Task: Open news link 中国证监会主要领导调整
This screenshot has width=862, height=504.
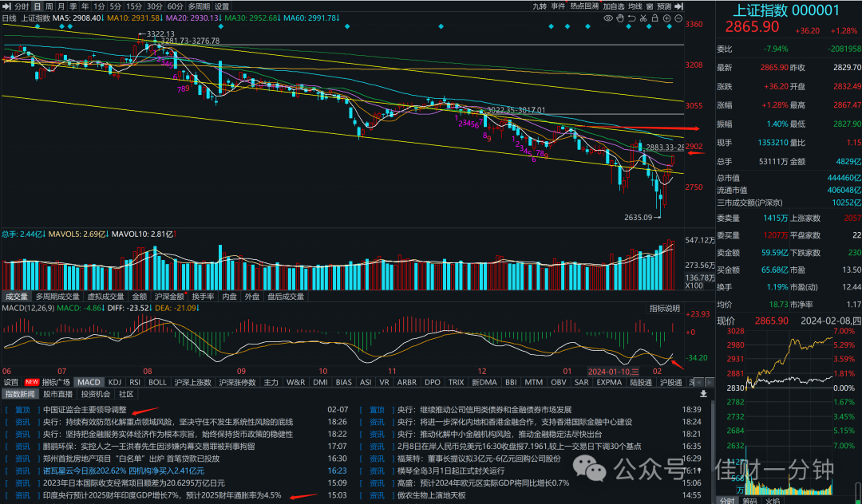Action: point(85,410)
